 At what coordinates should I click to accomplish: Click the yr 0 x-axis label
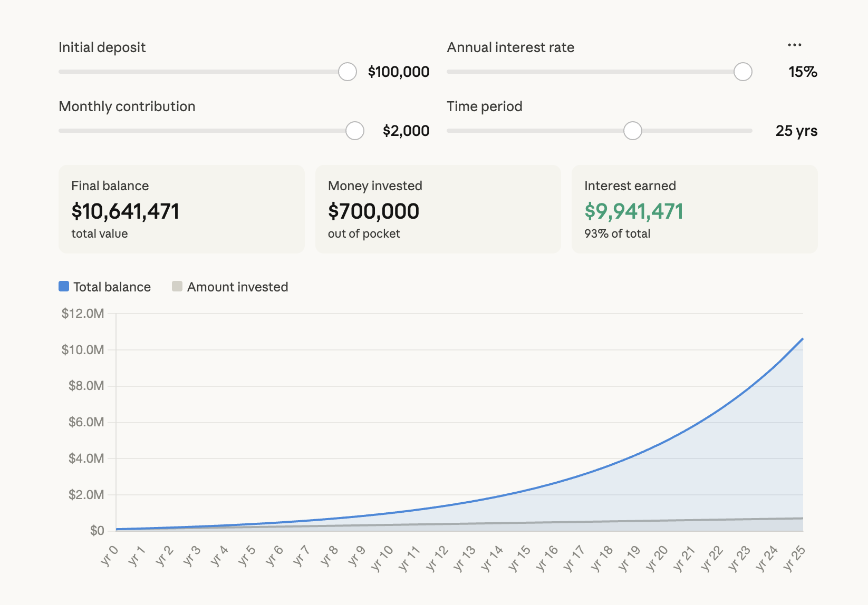[x=110, y=557]
